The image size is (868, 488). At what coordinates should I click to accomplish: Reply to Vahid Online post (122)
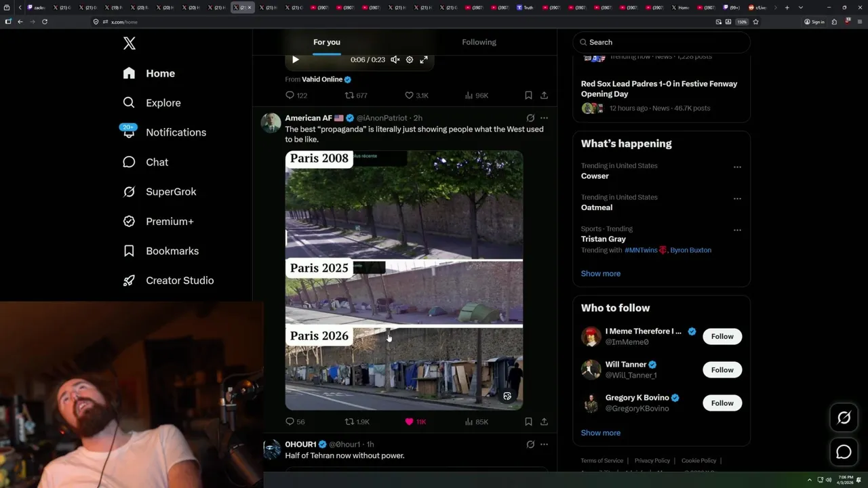click(x=296, y=96)
